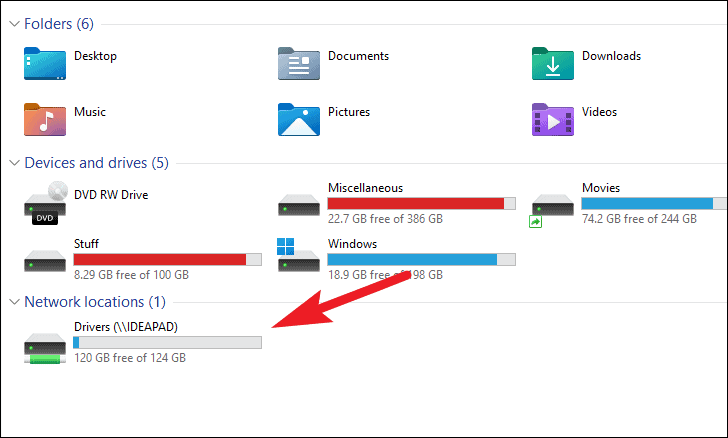Select the Windows drive icon
The height and width of the screenshot is (438, 728).
[299, 255]
